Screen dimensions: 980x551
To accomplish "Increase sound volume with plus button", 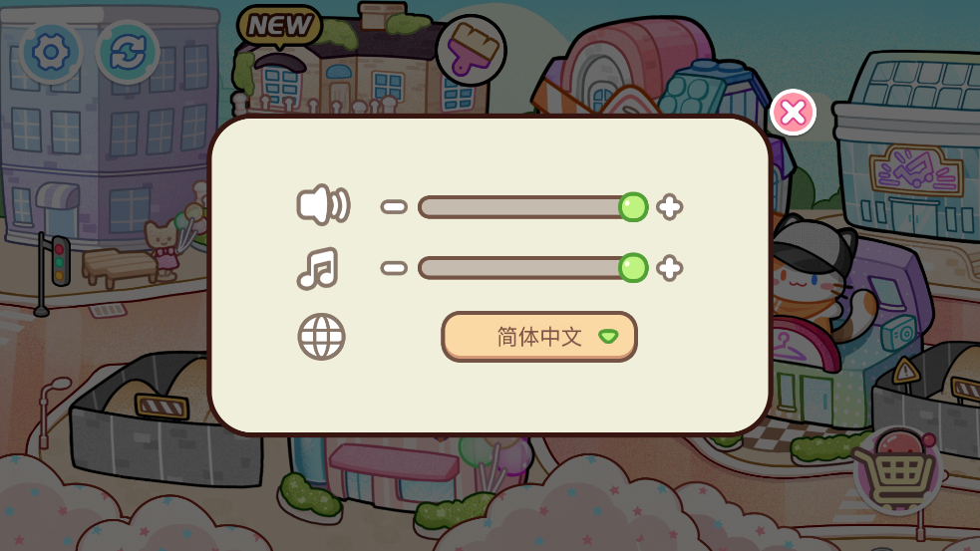I will (x=669, y=207).
